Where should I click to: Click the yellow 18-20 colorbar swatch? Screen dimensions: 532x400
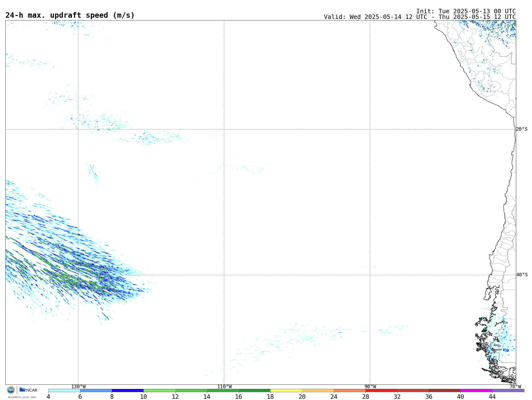pos(286,391)
